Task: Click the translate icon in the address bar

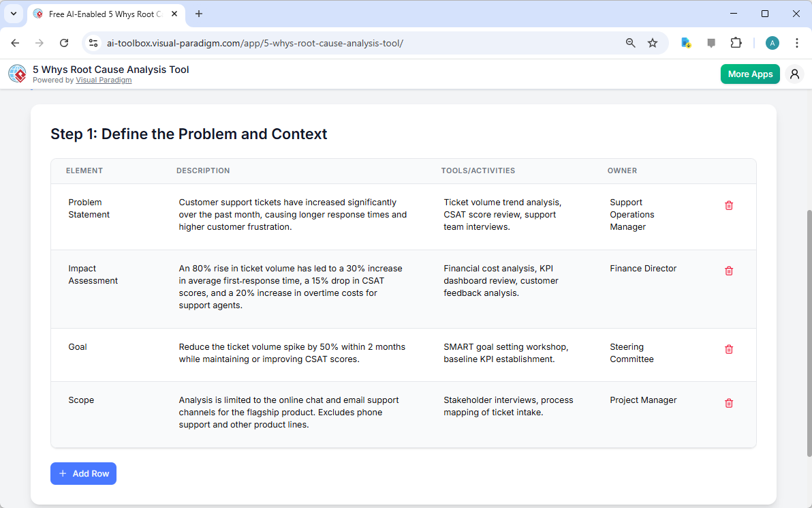Action: [x=685, y=42]
